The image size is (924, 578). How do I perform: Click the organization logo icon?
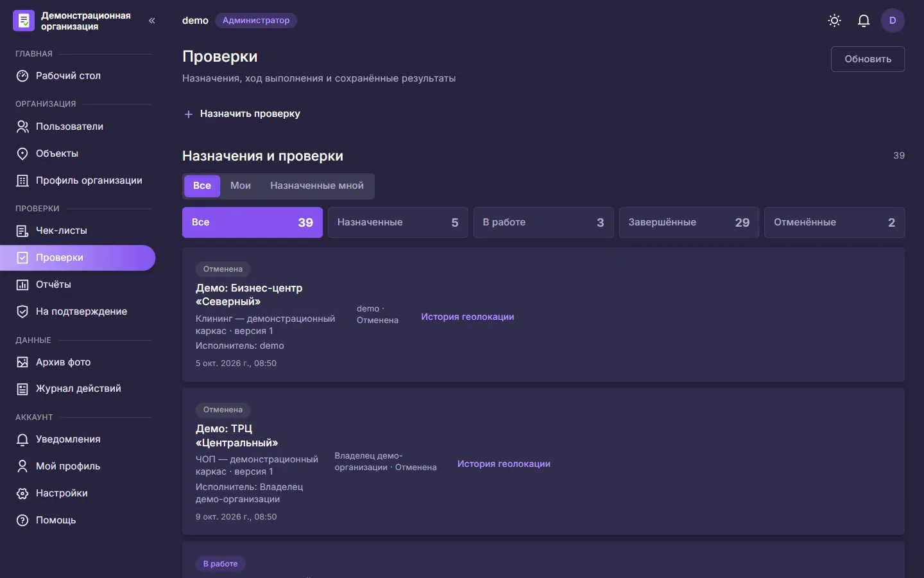point(24,21)
